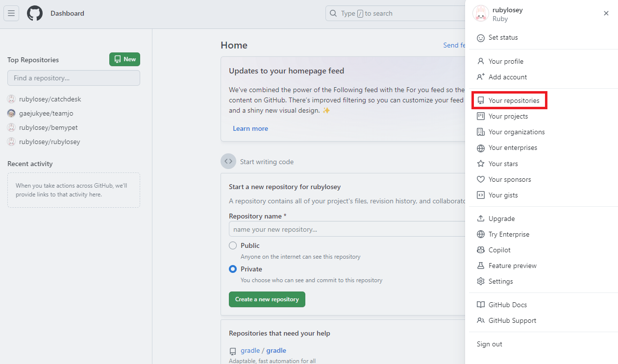Screen dimensions: 618x364
Task: Click the people icon beside GitHub Support
Action: 481,320
